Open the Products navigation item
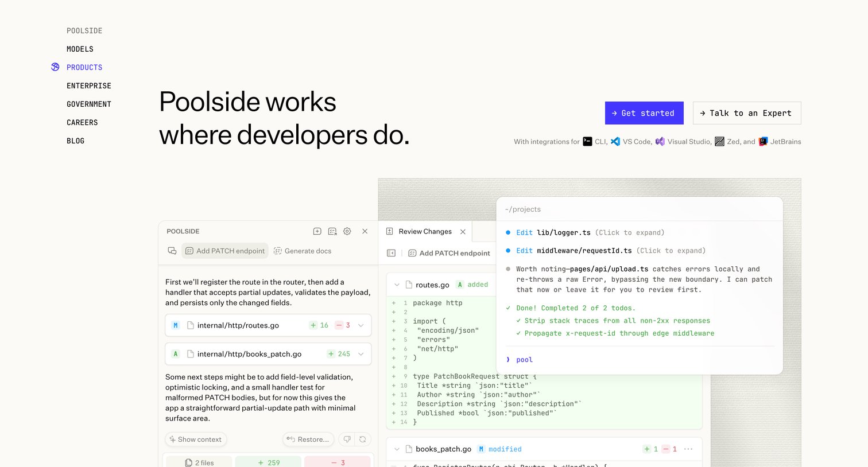This screenshot has height=467, width=868. (x=84, y=67)
